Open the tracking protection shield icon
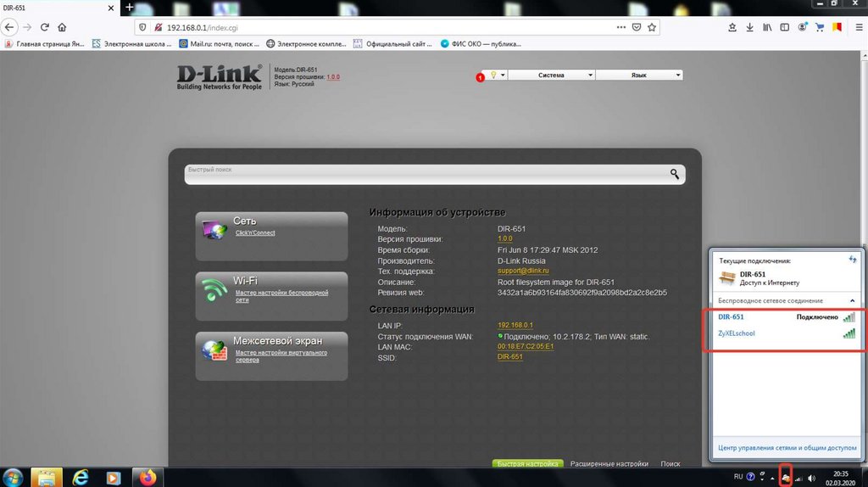This screenshot has width=868, height=487. (142, 27)
